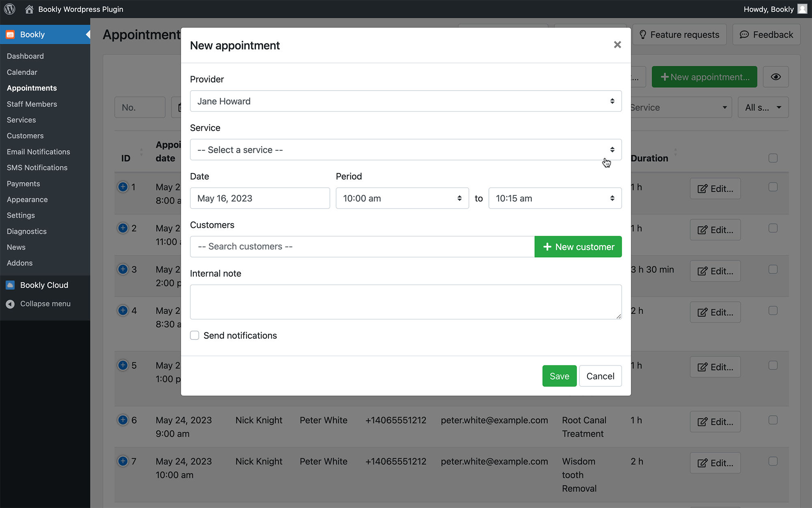Expand row 6 with the plus icon
Image resolution: width=812 pixels, height=508 pixels.
coord(123,420)
